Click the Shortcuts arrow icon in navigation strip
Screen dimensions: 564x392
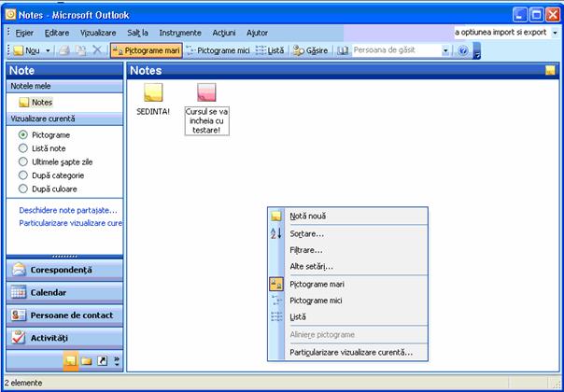point(101,359)
